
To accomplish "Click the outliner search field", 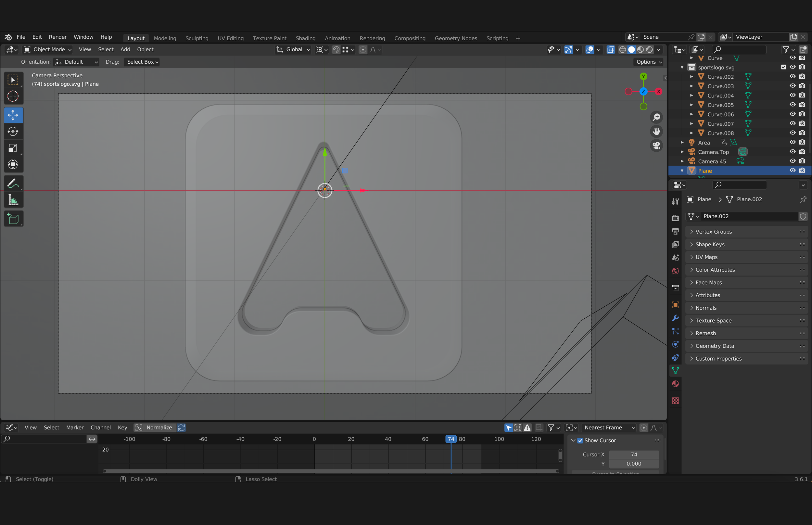I will (x=739, y=49).
